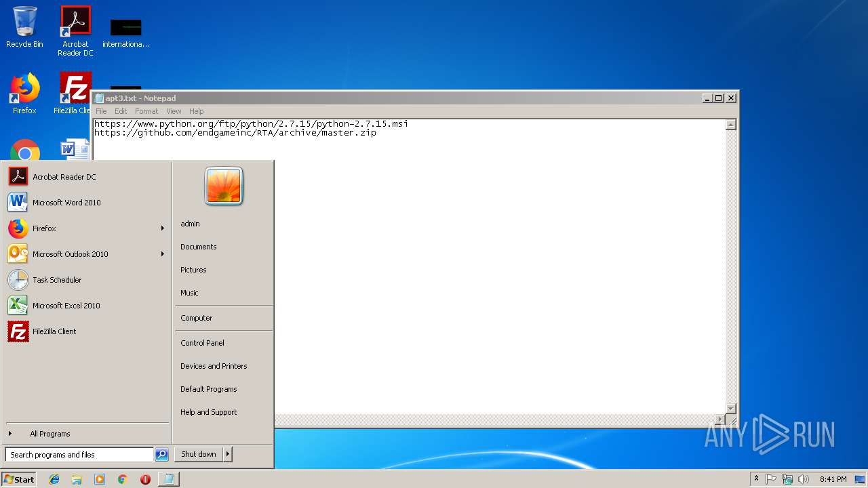868x488 pixels.
Task: Open Help and Support
Action: (x=224, y=412)
